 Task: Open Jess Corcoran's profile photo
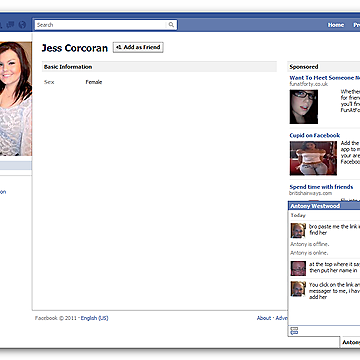click(16, 99)
